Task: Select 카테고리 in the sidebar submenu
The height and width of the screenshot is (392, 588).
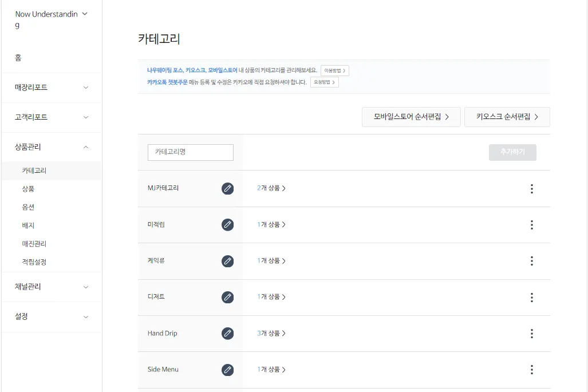Action: click(52, 171)
